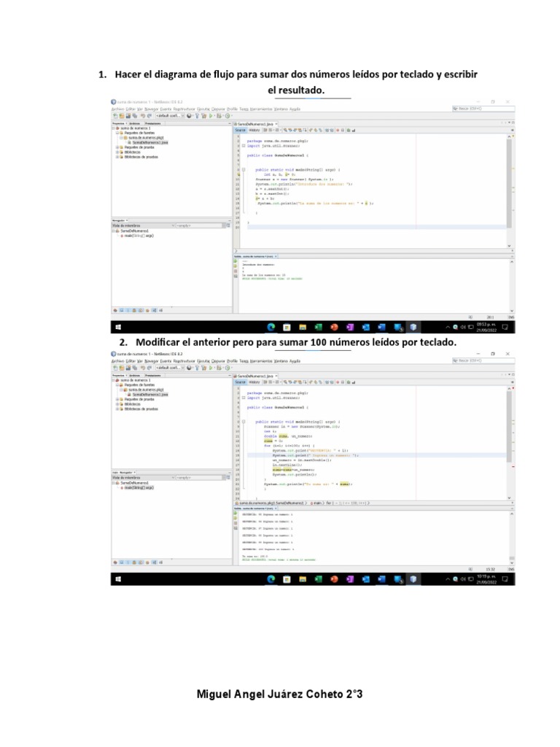560x747 pixels.
Task: Collapse 'Paquetes de fuentes' node in exercise 1 tree
Action: pos(117,133)
